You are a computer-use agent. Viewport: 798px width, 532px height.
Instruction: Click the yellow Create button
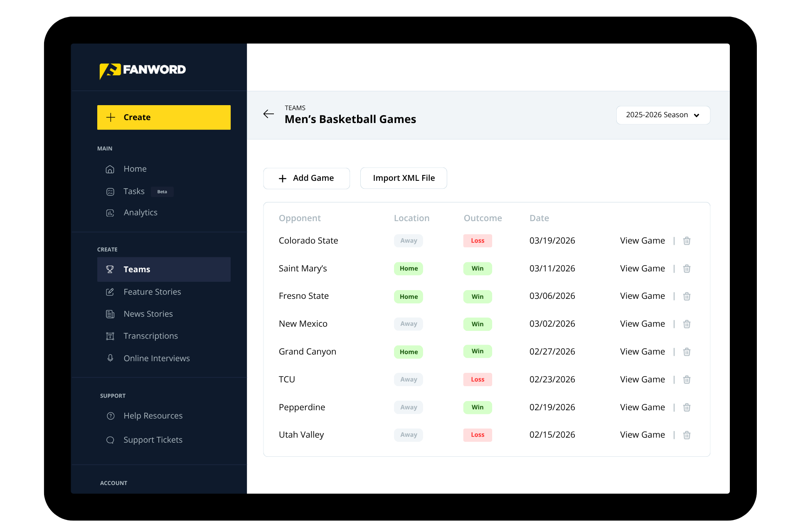(x=164, y=117)
